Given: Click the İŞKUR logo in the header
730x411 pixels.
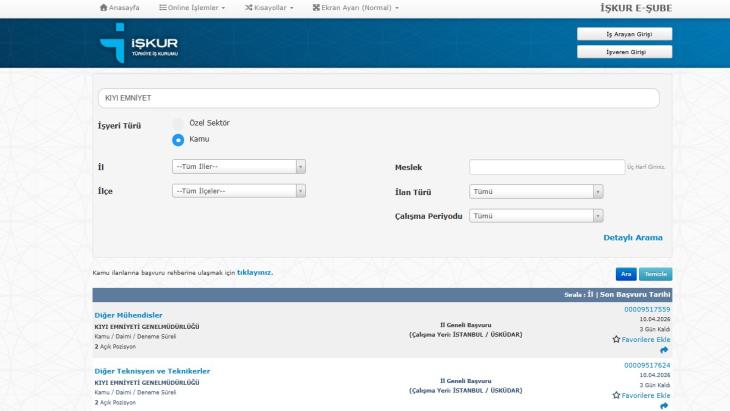Looking at the screenshot, I should (139, 43).
